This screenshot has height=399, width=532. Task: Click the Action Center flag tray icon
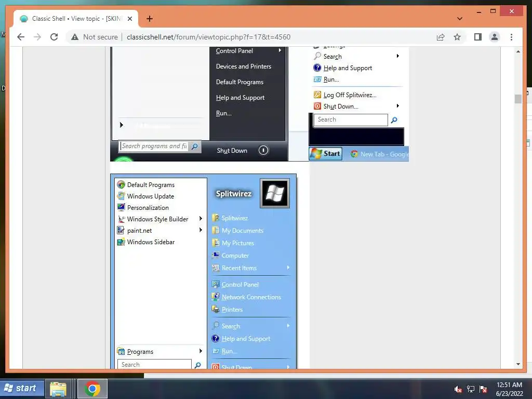click(x=483, y=389)
